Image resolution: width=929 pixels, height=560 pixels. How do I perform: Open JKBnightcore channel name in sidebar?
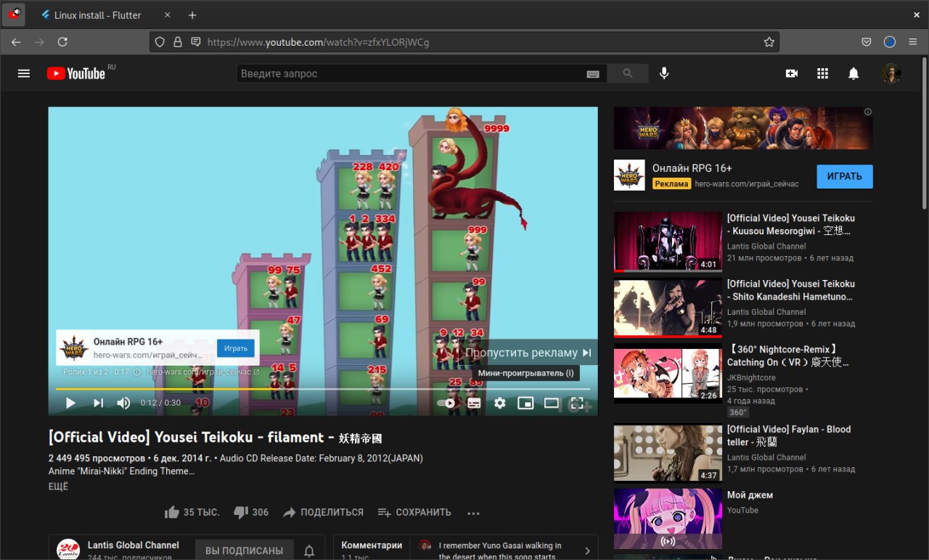[x=751, y=378]
